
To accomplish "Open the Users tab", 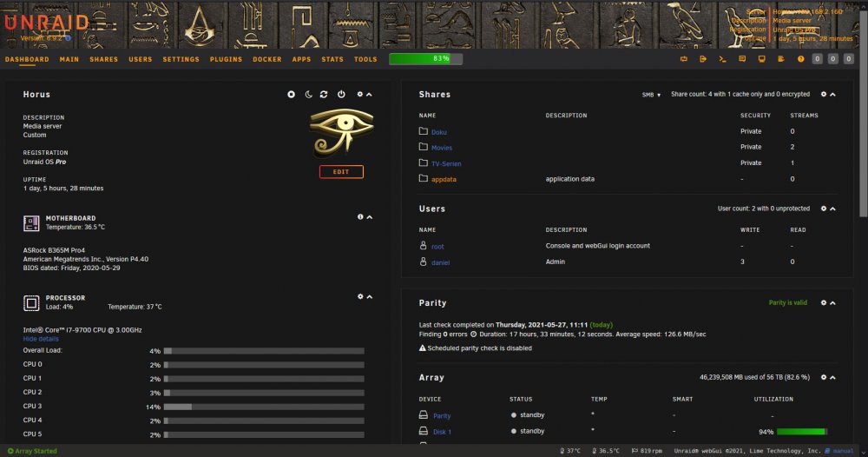I will (x=140, y=59).
